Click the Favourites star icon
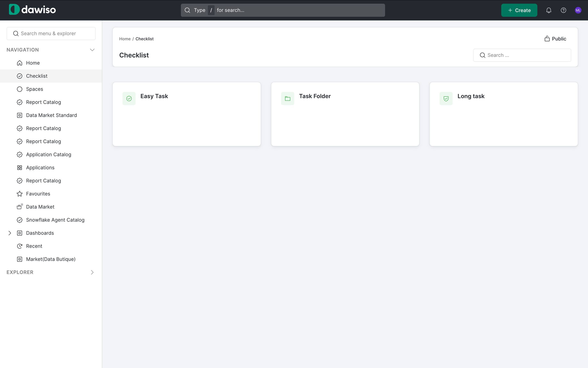This screenshot has height=368, width=588. click(x=20, y=194)
